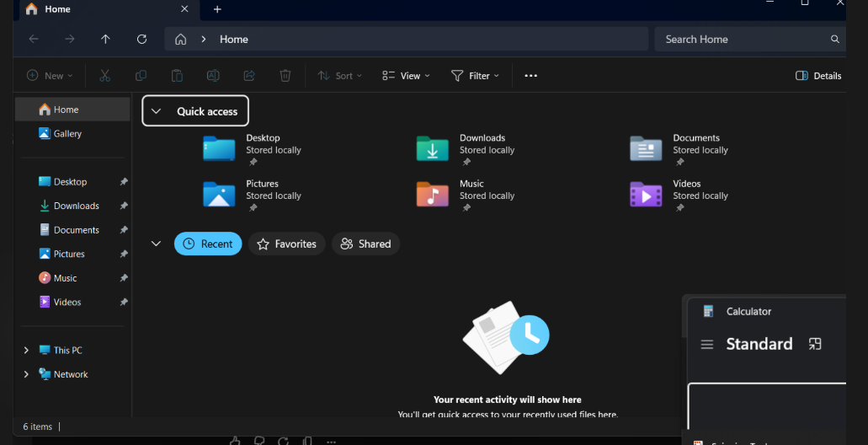Screen dimensions: 868x445
Task: Click the Videos folder icon in Quick access
Action: (646, 194)
